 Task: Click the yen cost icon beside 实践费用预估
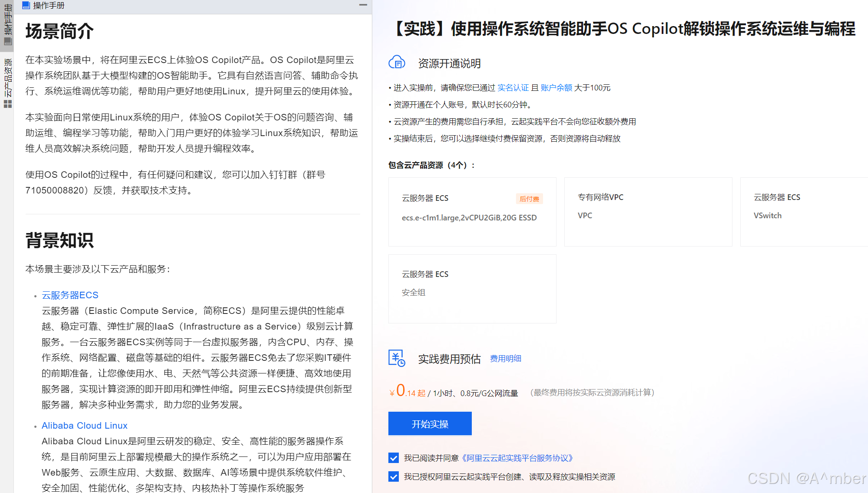[397, 358]
